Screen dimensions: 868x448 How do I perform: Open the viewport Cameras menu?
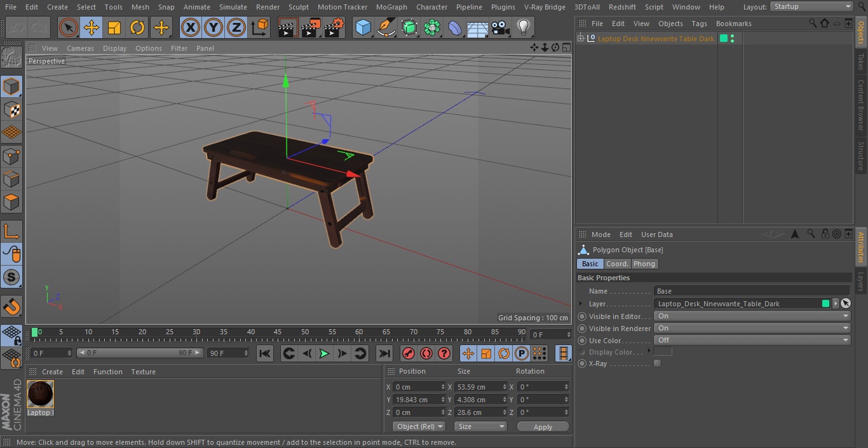point(80,48)
